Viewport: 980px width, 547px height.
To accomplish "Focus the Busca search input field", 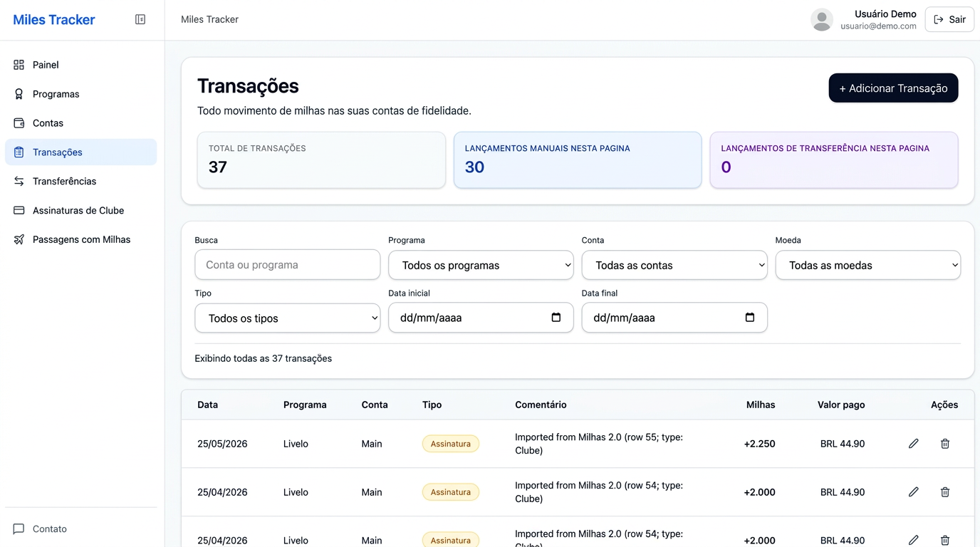I will click(x=288, y=265).
